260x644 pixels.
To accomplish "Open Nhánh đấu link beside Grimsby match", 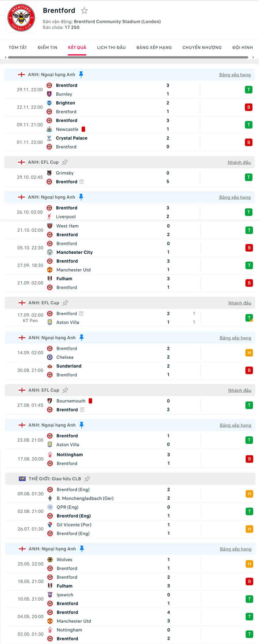I will pos(239,162).
